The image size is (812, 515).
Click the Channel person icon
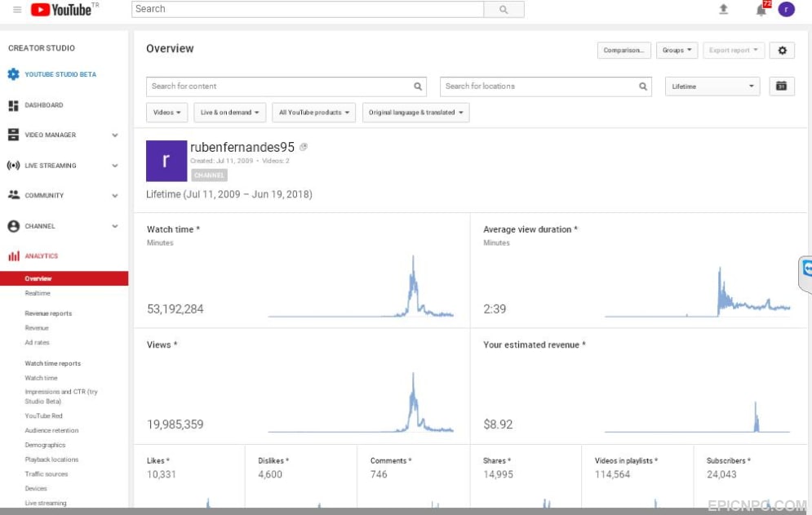coord(13,226)
